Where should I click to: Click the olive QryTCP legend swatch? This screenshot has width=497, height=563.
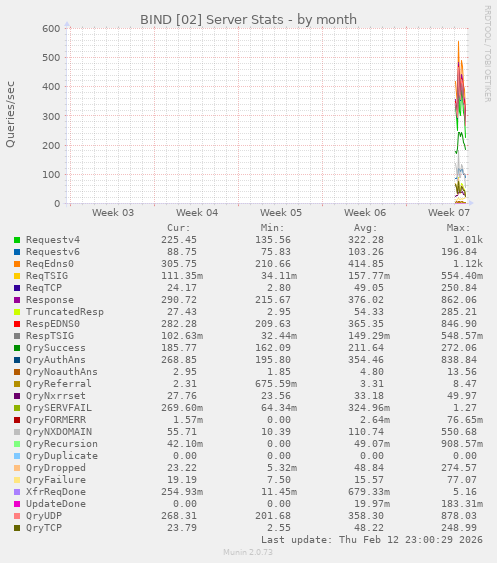[x=17, y=528]
